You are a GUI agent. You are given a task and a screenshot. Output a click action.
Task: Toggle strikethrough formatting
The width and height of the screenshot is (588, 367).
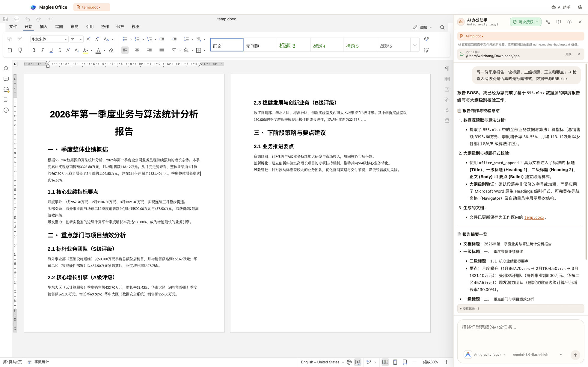click(x=60, y=50)
